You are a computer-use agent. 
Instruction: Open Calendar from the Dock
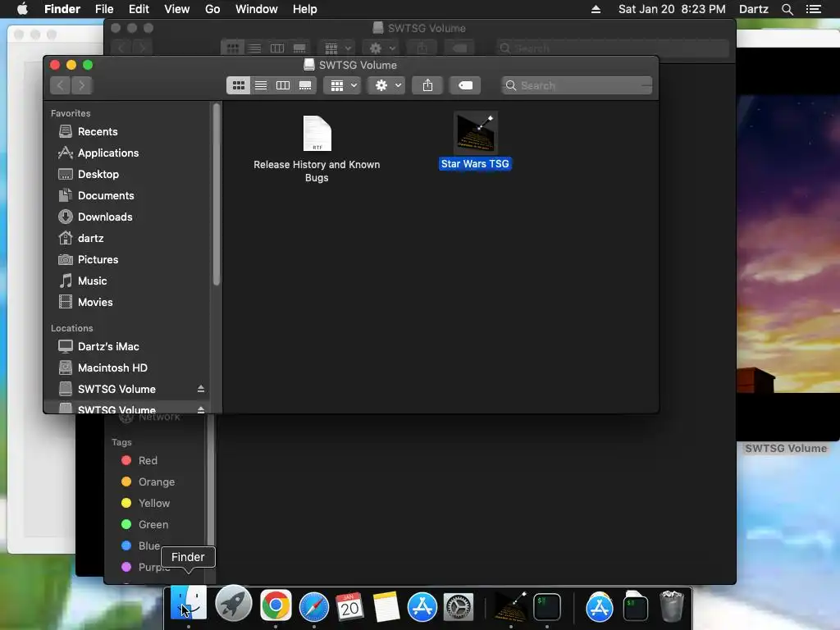coord(349,606)
